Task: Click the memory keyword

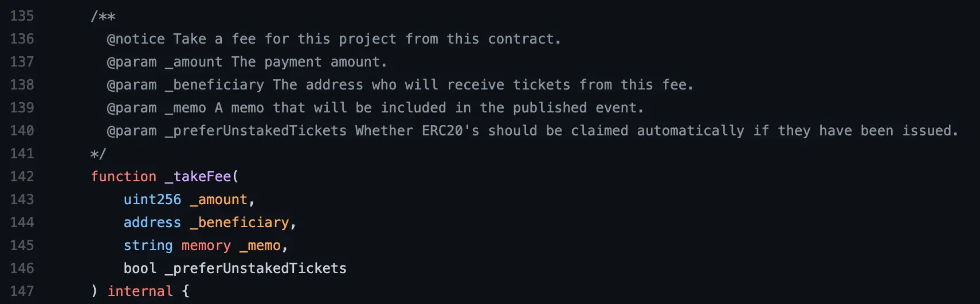Action: 206,245
